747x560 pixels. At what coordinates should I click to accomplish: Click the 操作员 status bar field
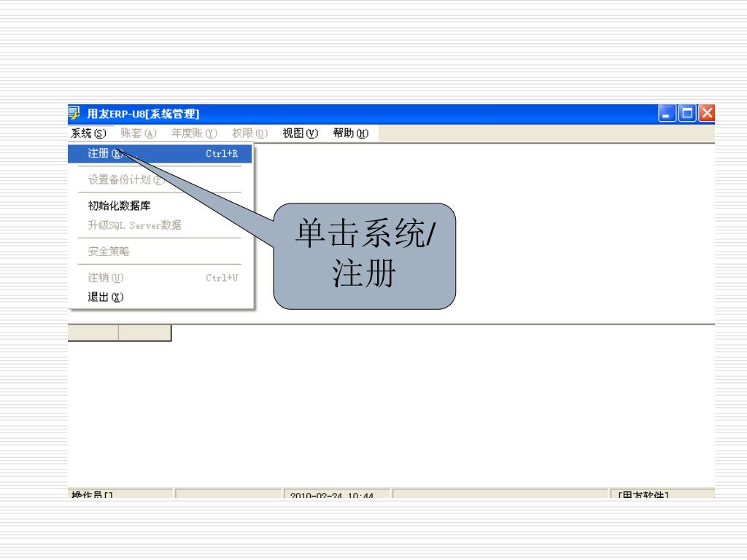click(x=120, y=494)
